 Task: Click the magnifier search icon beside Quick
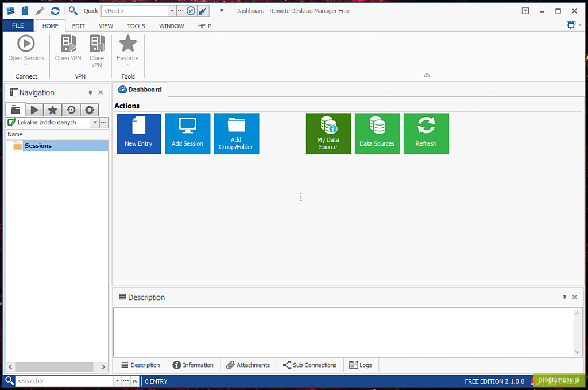coord(73,11)
